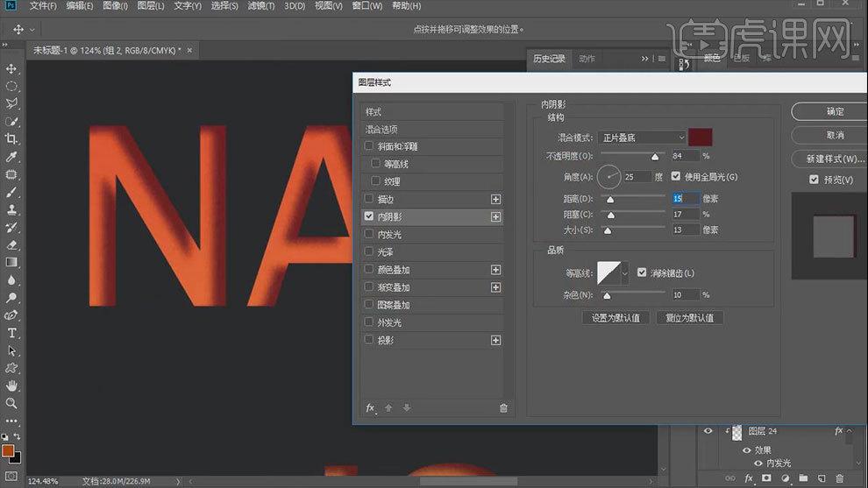Click 设置为默认值 button
868x488 pixels.
click(615, 317)
